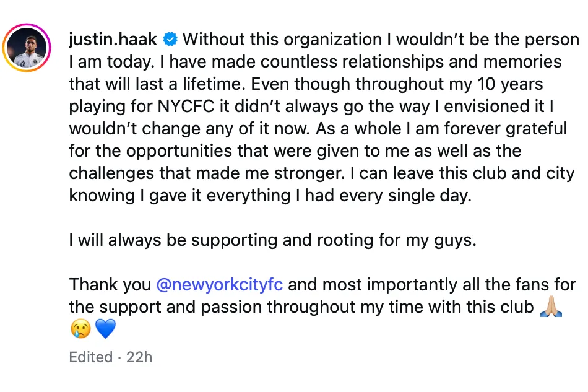This screenshot has width=588, height=392.
Task: Click the blue verified badge
Action: click(170, 40)
